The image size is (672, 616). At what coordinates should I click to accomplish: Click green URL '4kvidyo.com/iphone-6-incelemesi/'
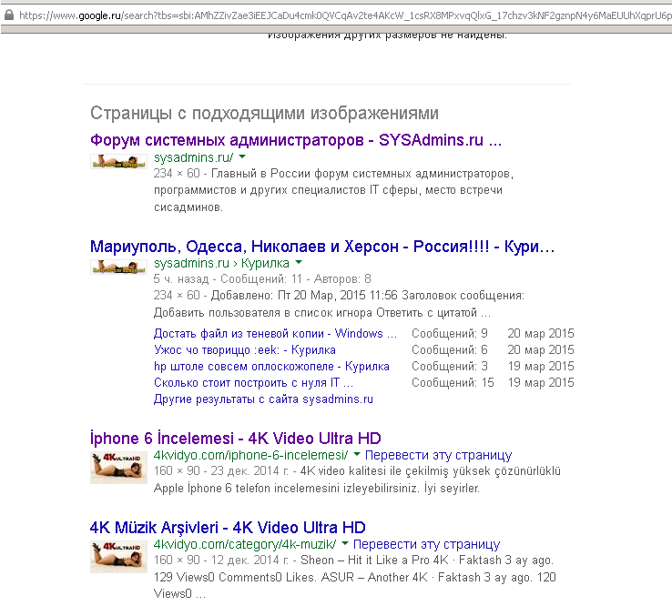point(250,455)
